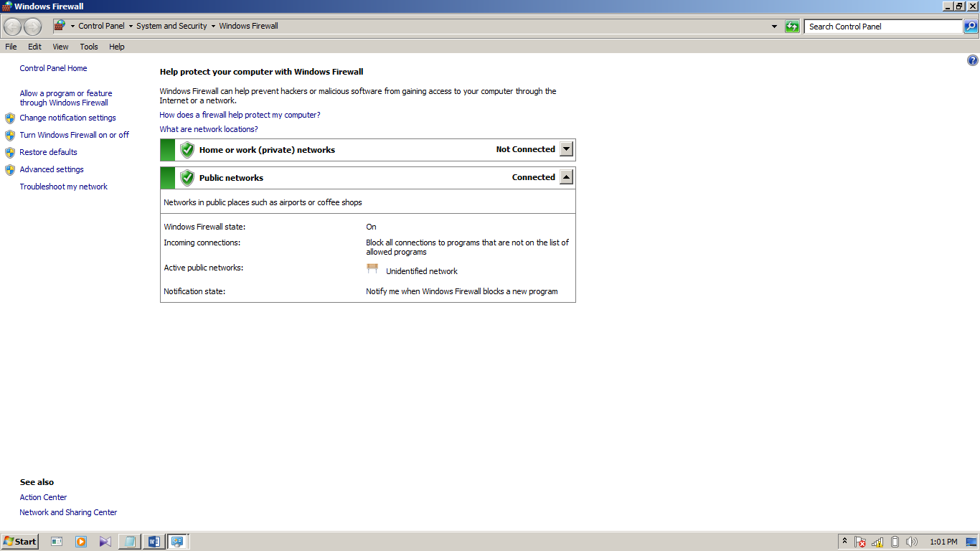Click System and Security in the breadcrumb
The height and width of the screenshot is (551, 980).
point(171,26)
